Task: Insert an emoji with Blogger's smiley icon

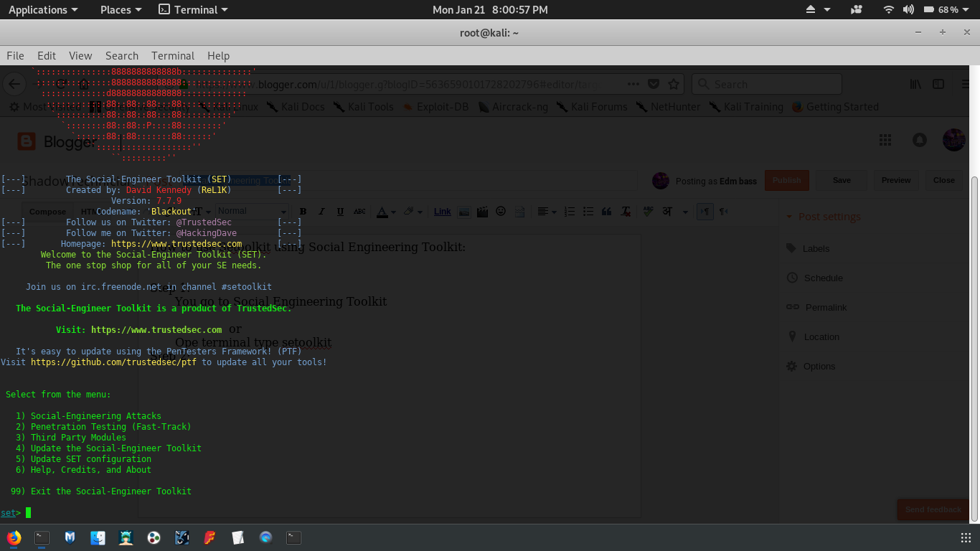Action: [501, 212]
